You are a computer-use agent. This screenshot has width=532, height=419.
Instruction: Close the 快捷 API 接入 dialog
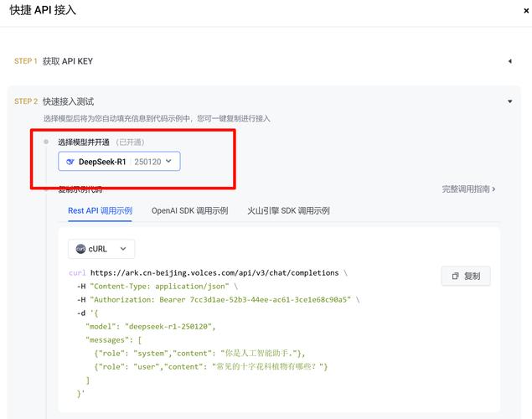pos(526,11)
